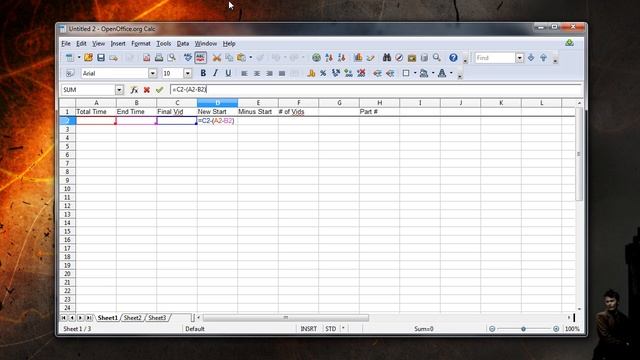Insert a Chart

(358, 58)
